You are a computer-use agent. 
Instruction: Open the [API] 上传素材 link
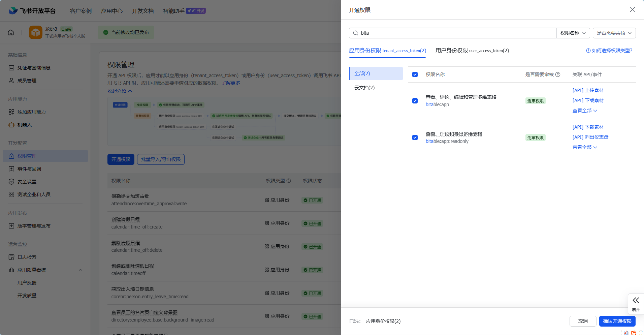click(x=588, y=90)
